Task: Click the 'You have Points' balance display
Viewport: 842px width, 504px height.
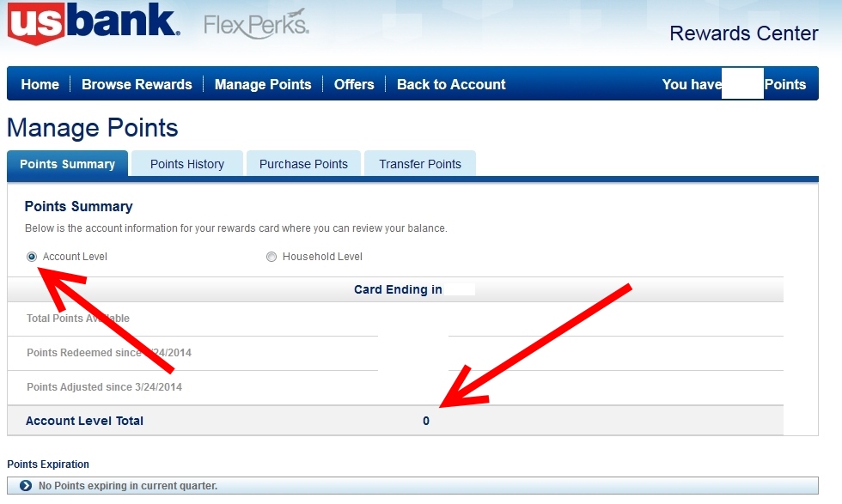Action: coord(734,84)
